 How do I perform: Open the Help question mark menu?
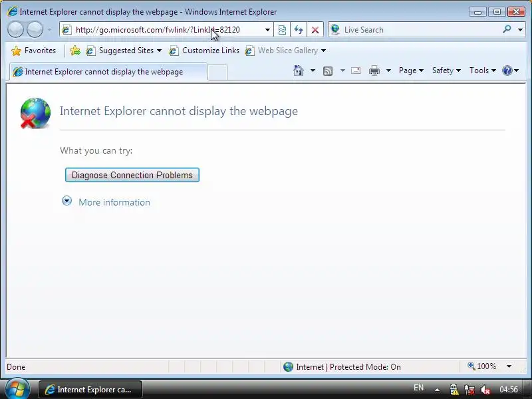[511, 70]
